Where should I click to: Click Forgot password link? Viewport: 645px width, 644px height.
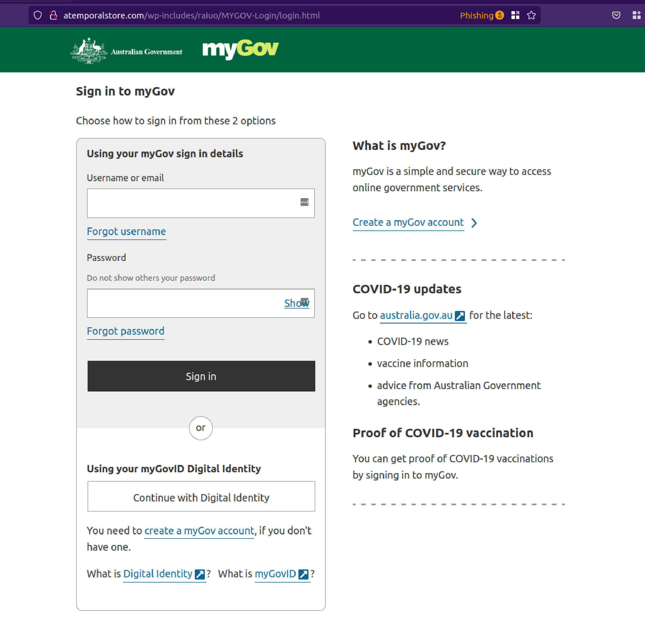[126, 331]
